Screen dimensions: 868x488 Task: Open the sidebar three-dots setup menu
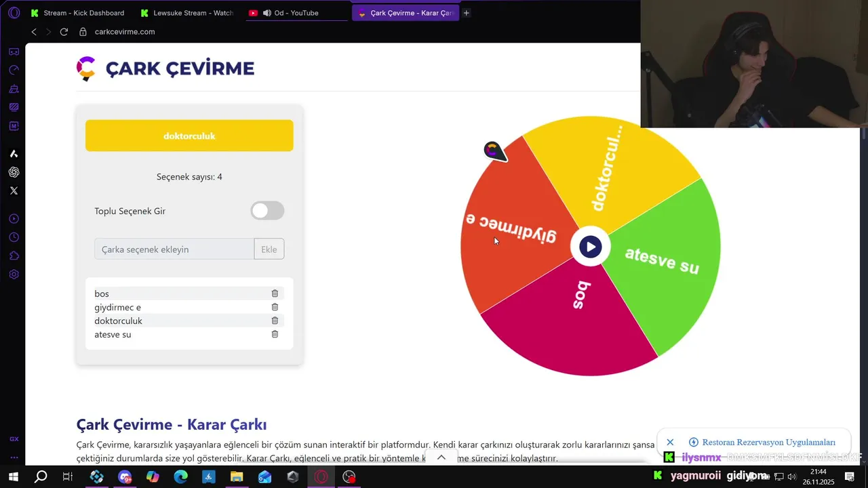pos(14,457)
